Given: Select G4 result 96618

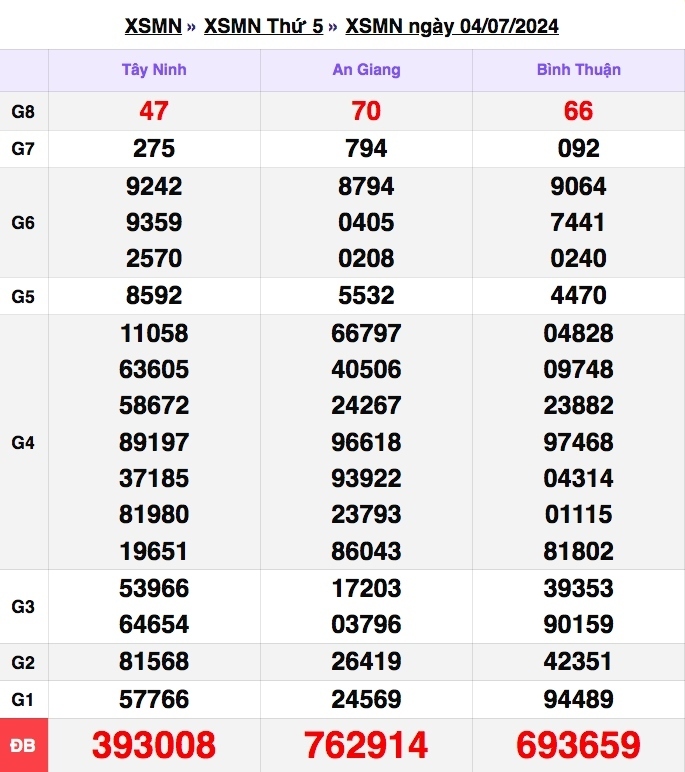Looking at the screenshot, I should [x=366, y=442].
